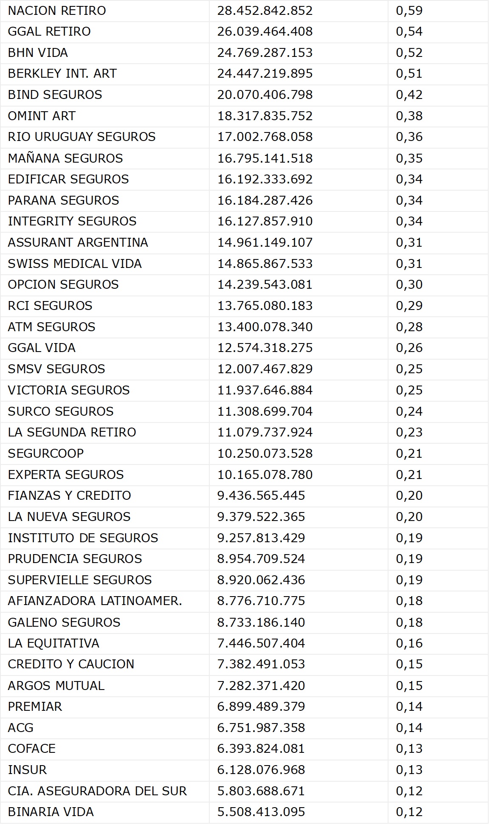The image size is (504, 825).
Task: Select the RCI SEGUROS name cell
Action: [50, 306]
